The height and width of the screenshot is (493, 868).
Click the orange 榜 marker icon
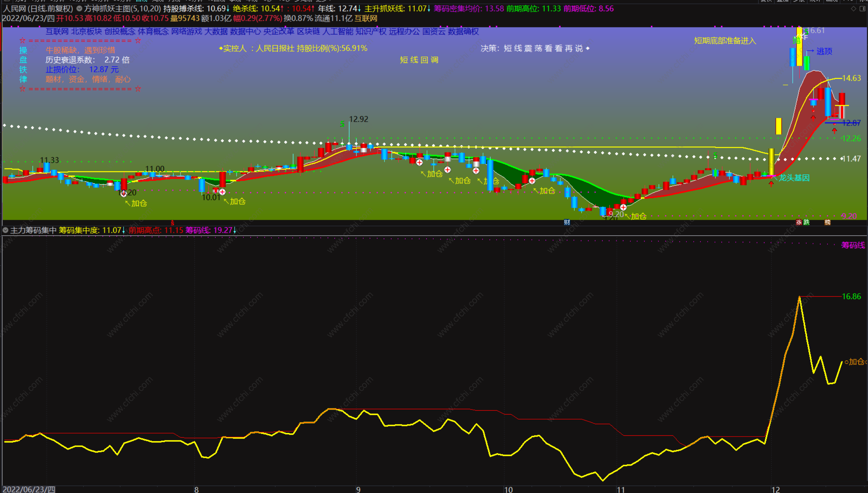coord(827,222)
